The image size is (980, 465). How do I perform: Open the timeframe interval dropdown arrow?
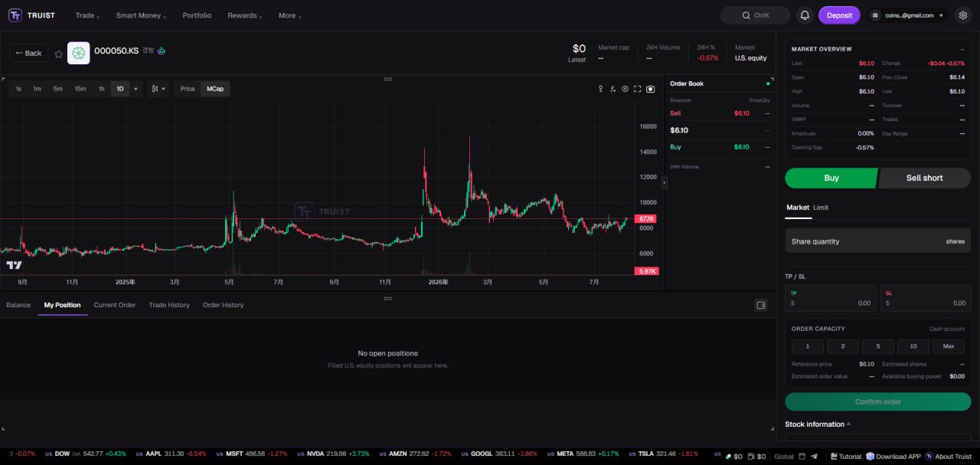[x=136, y=89]
